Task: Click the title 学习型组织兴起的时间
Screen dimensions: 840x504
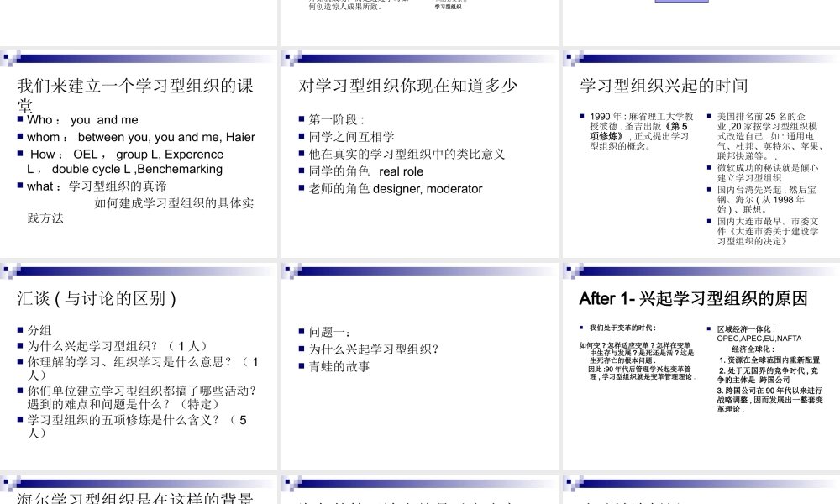Action: (664, 86)
